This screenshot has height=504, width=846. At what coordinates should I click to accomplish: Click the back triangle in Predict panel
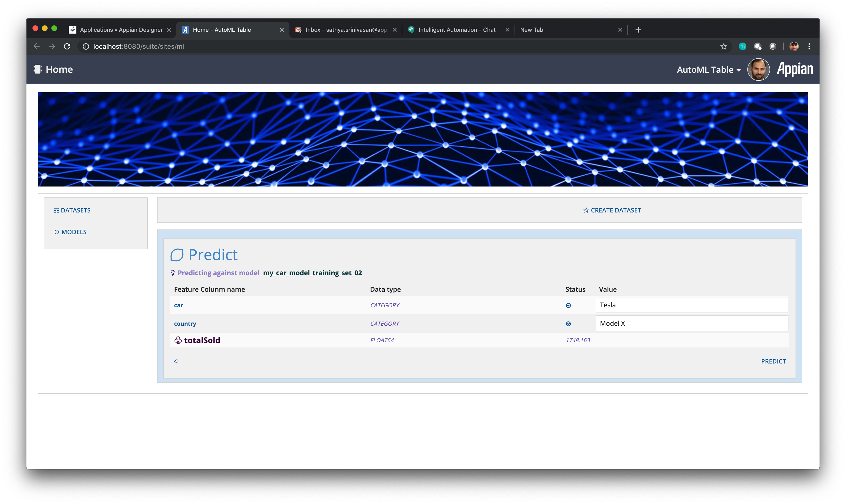pyautogui.click(x=176, y=361)
